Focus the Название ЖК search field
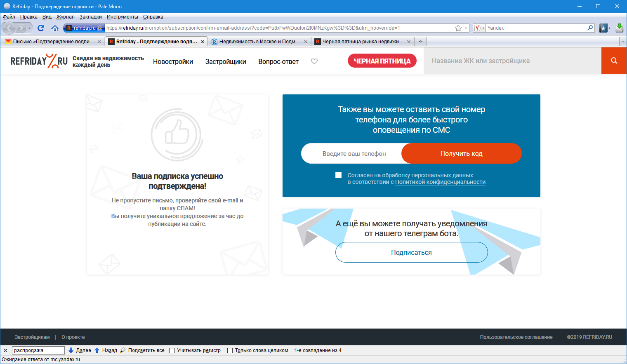 pos(512,61)
